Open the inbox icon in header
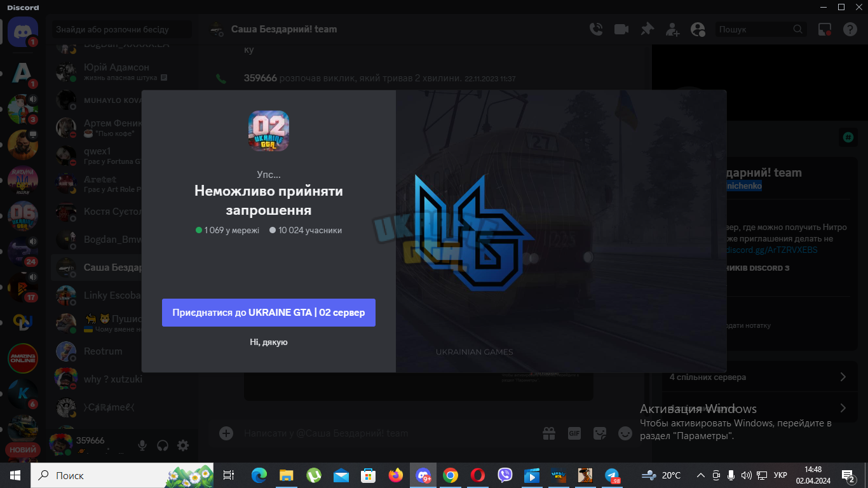The image size is (868, 488). click(825, 29)
